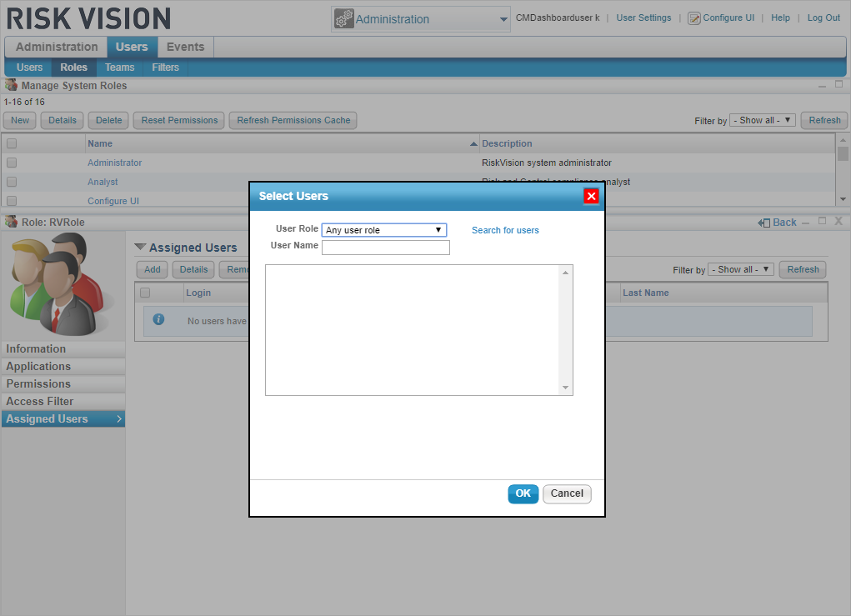This screenshot has height=616, width=851.
Task: Switch to the Administration main tab
Action: coord(57,47)
